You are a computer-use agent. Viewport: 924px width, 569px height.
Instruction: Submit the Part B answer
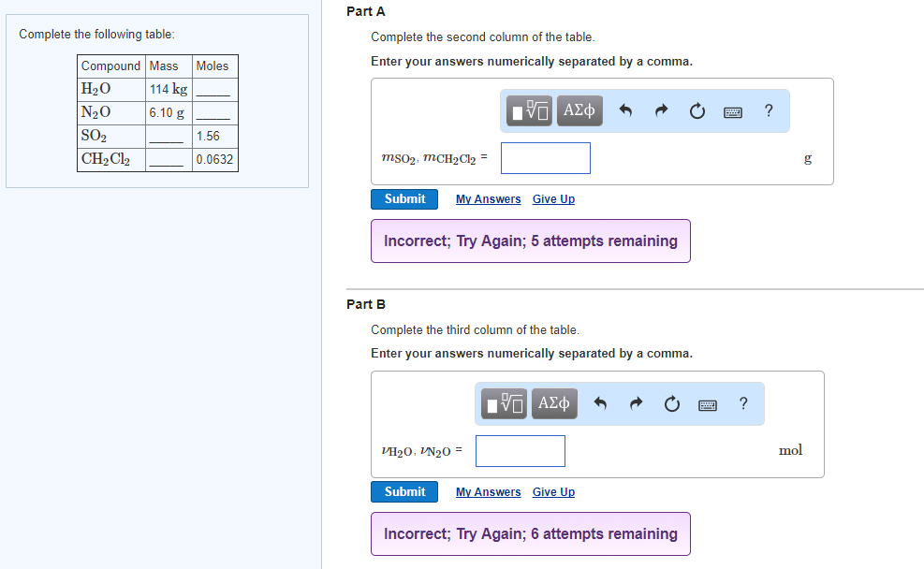tap(404, 492)
